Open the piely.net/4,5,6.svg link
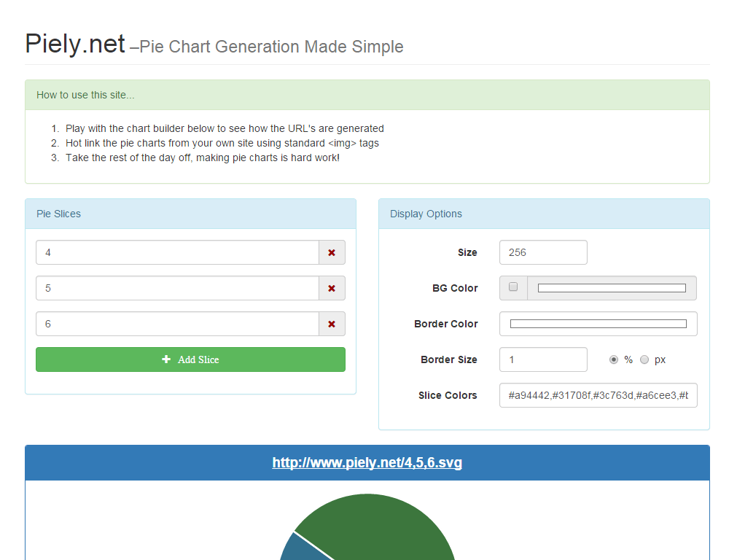The width and height of the screenshot is (729, 560). [x=367, y=463]
